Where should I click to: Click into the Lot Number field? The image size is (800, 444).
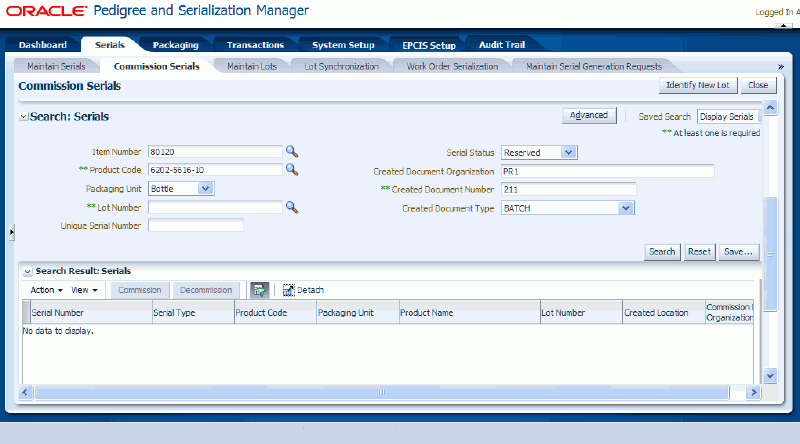pyautogui.click(x=215, y=207)
